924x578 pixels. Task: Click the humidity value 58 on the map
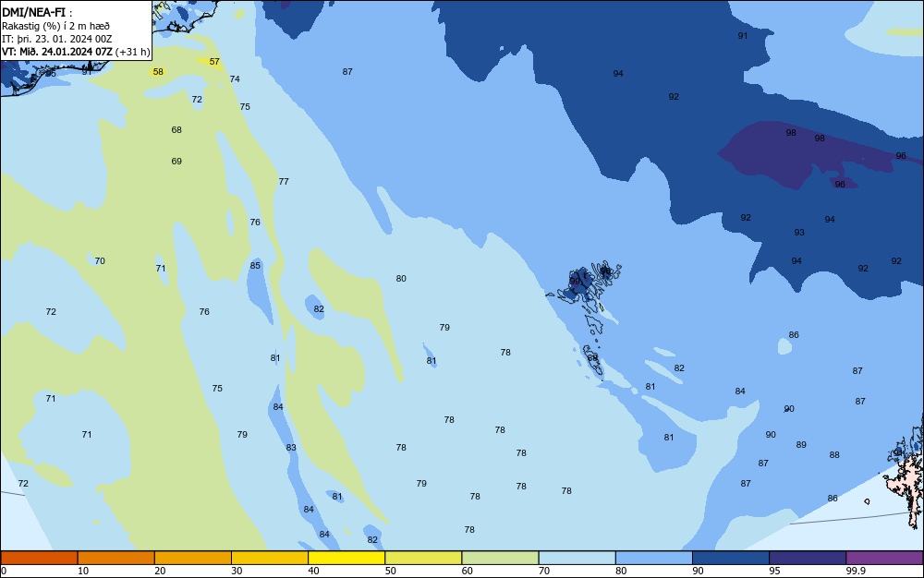point(158,72)
